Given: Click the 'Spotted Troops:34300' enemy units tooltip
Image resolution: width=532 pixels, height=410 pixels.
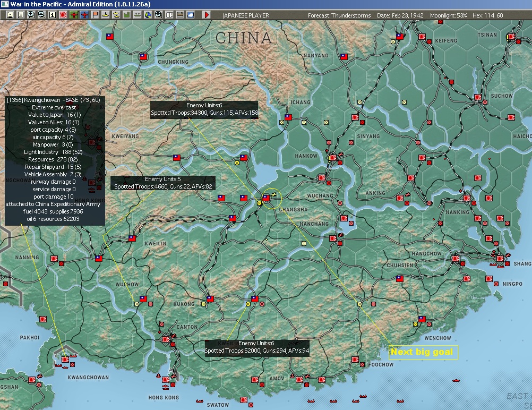Looking at the screenshot, I should [204, 109].
